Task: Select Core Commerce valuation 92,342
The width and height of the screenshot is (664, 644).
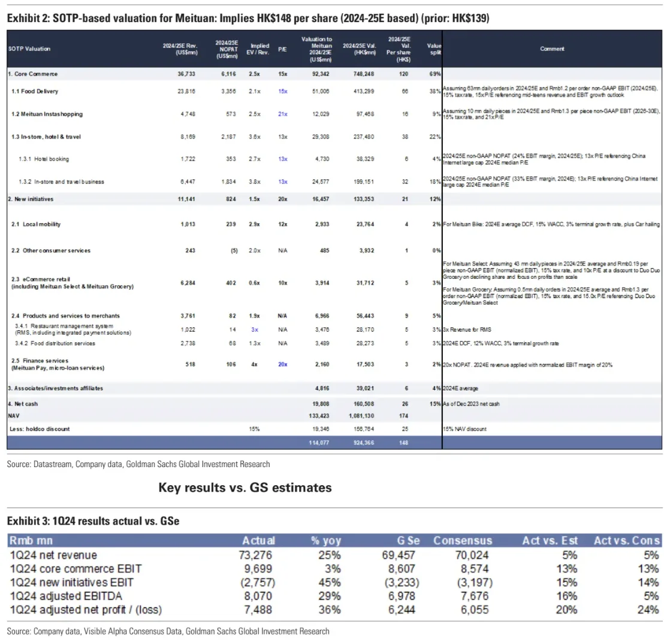Action: click(321, 74)
